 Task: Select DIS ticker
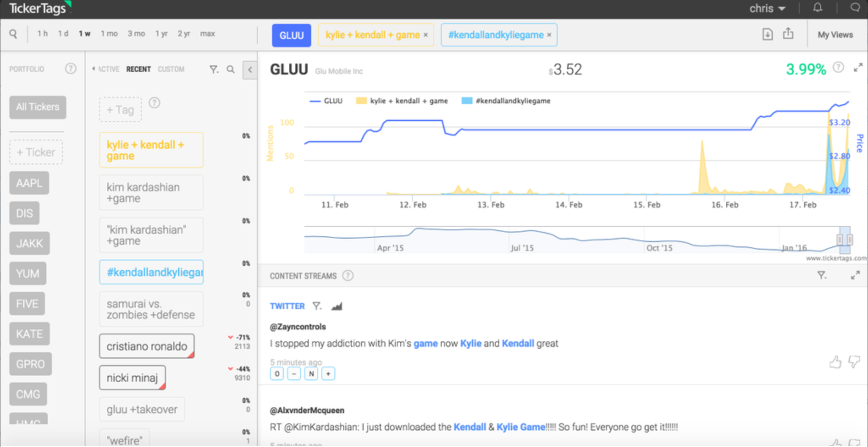24,213
